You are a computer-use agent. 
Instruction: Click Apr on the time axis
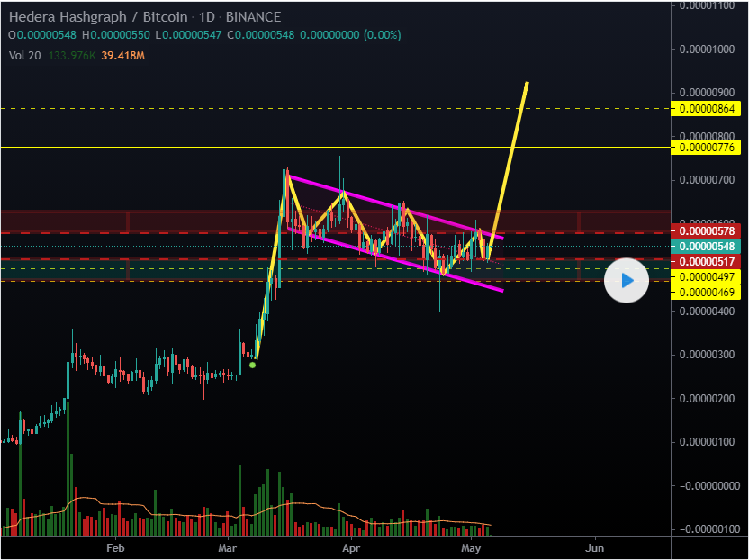(351, 546)
